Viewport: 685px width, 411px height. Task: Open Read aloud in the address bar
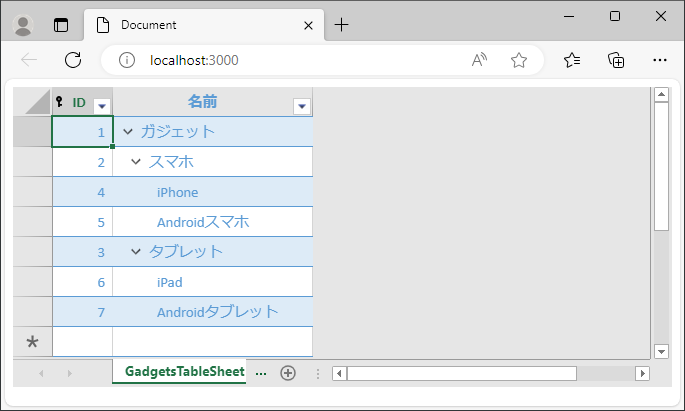pos(479,60)
